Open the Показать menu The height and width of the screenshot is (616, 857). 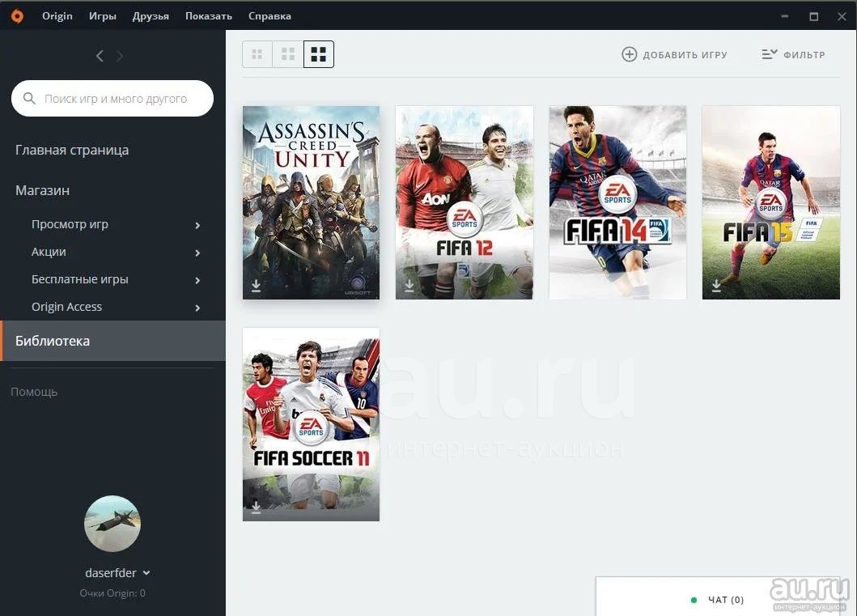pos(208,16)
